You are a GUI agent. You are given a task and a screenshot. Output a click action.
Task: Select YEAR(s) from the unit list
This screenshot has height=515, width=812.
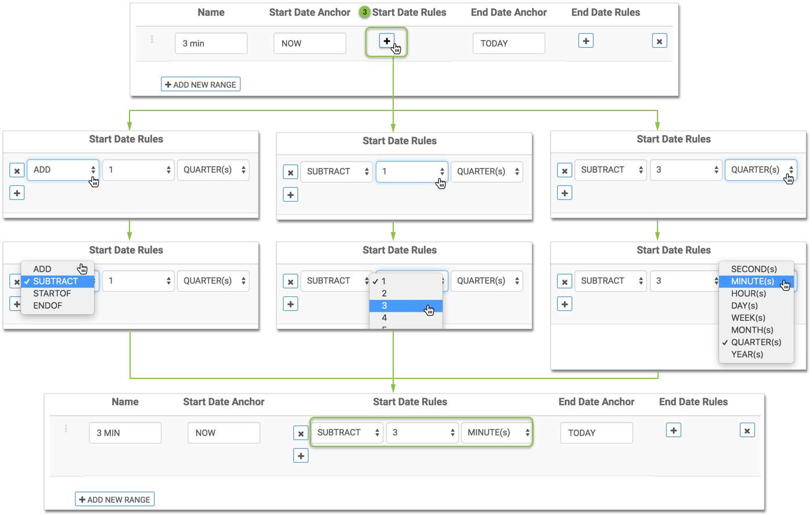tap(747, 355)
